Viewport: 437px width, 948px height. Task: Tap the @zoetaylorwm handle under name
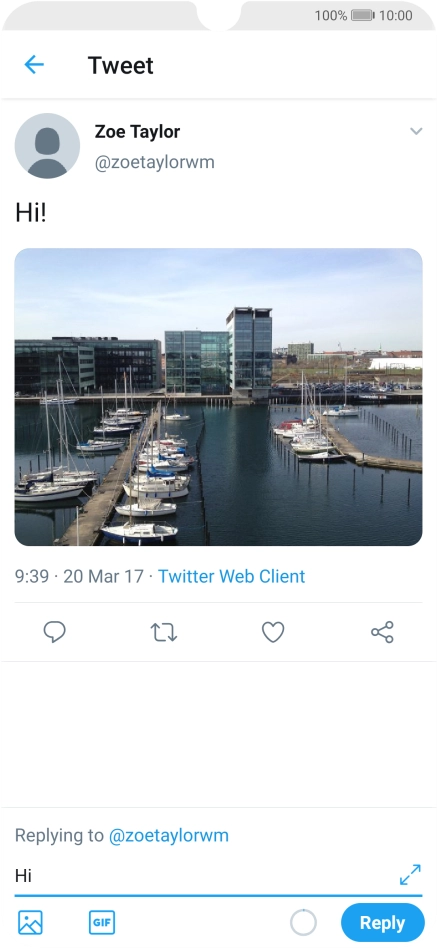coord(155,163)
